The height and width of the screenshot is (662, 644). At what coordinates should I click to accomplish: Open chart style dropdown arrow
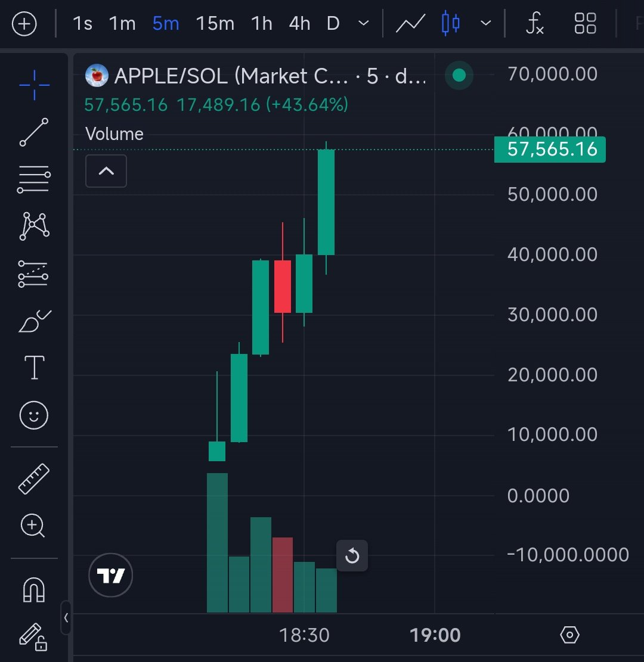pos(486,24)
